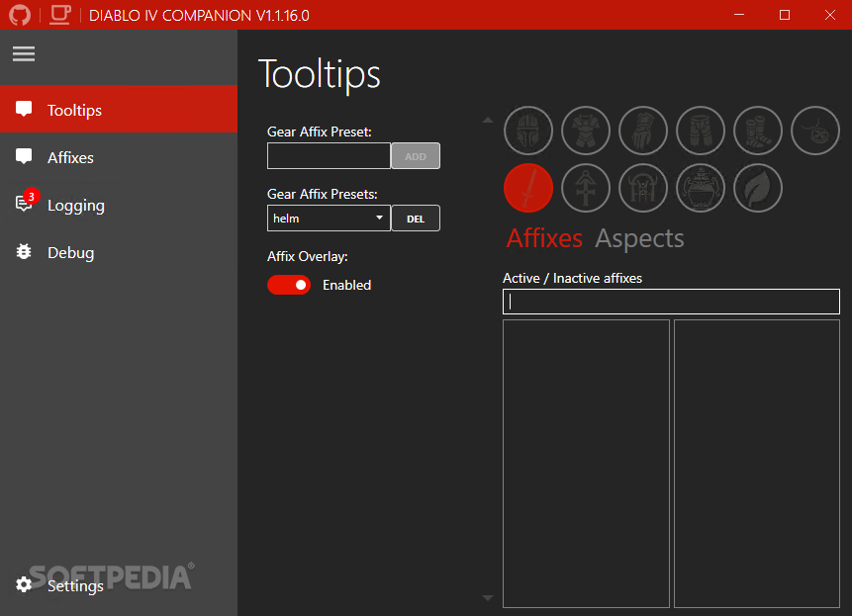Disable the Affix Overlay toggle
852x616 pixels.
click(289, 285)
